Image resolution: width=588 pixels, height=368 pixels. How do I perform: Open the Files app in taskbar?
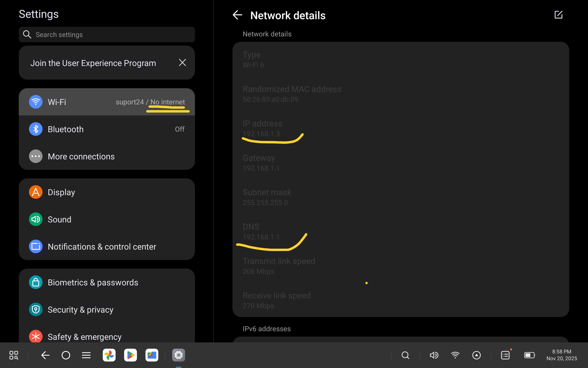(x=152, y=355)
